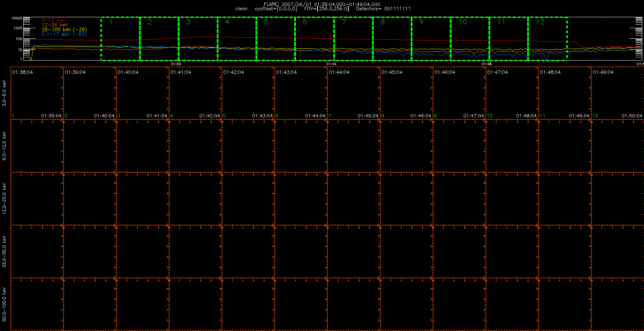The height and width of the screenshot is (331, 644).
Task: Click the 01:43:04 start time heading column 6
Action: point(286,72)
